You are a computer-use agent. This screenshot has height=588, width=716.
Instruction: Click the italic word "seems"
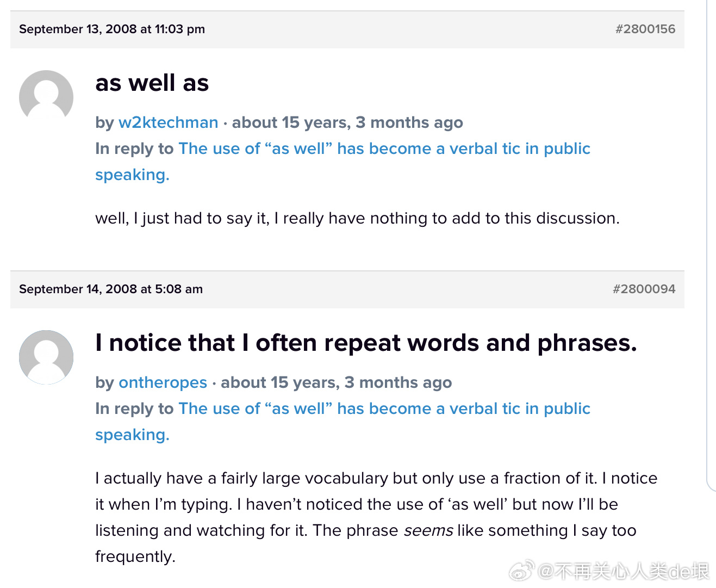pyautogui.click(x=428, y=530)
